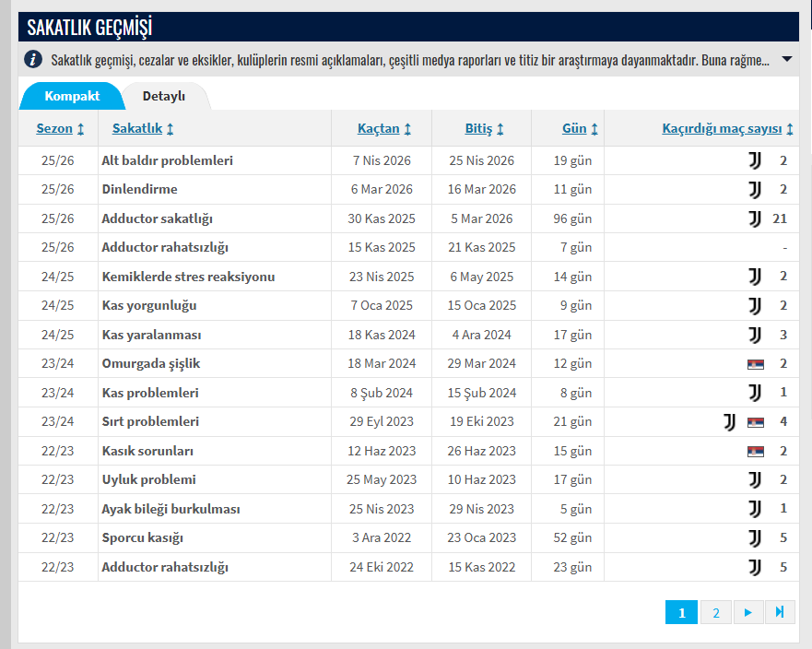
Task: Switch to the Kompakt tab
Action: click(x=72, y=96)
